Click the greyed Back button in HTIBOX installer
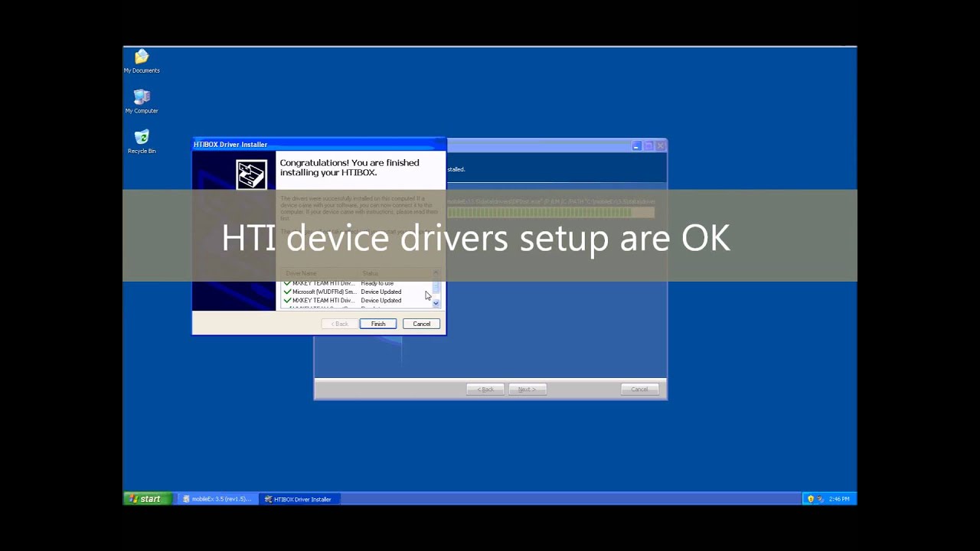Screen dimensions: 980x551 click(x=339, y=324)
